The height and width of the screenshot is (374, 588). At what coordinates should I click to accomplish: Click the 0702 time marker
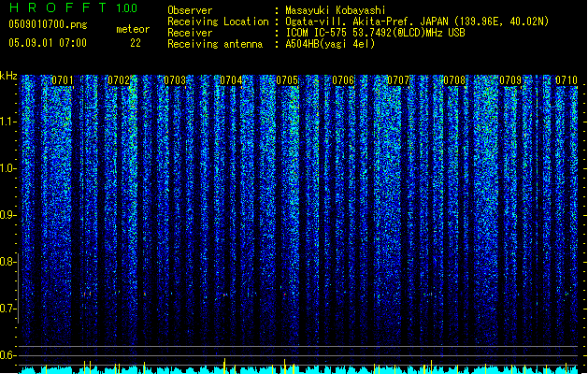tap(119, 80)
